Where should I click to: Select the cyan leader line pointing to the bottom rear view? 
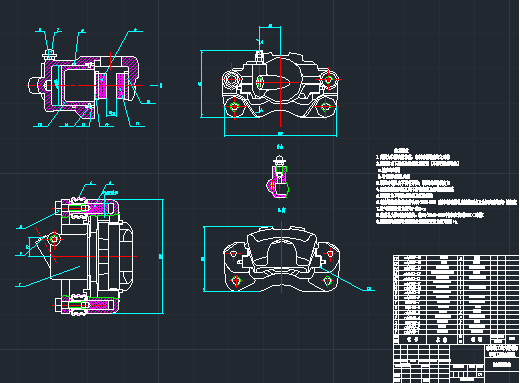coord(347,278)
